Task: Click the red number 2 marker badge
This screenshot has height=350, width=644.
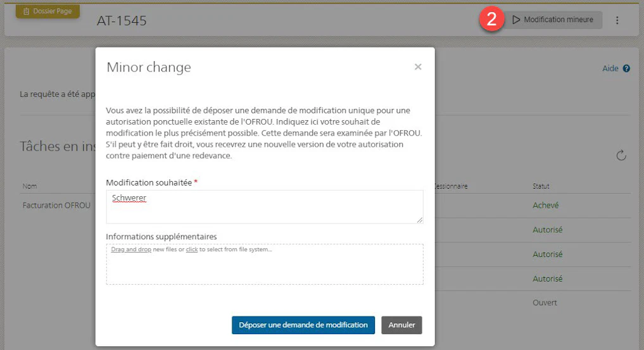Action: click(491, 19)
